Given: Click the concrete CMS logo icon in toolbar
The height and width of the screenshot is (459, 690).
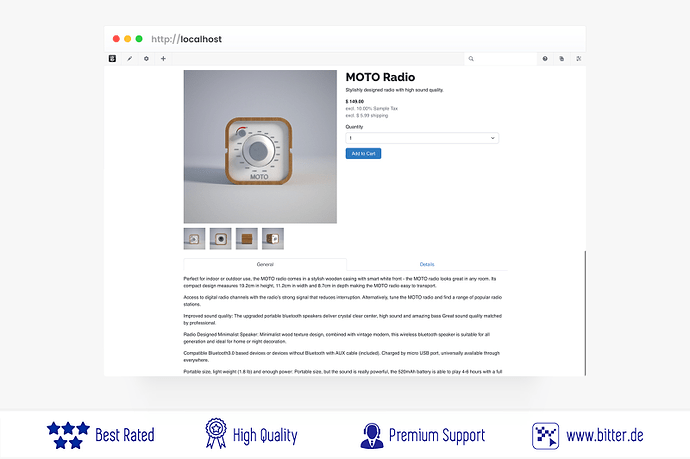Looking at the screenshot, I should pos(113,59).
